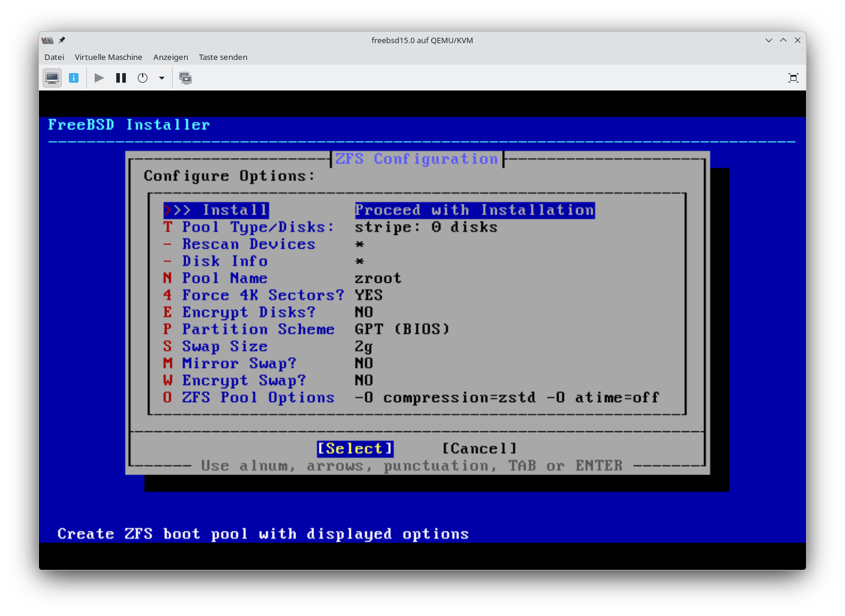
Task: Toggle the Mirror Swap? option
Action: click(239, 364)
